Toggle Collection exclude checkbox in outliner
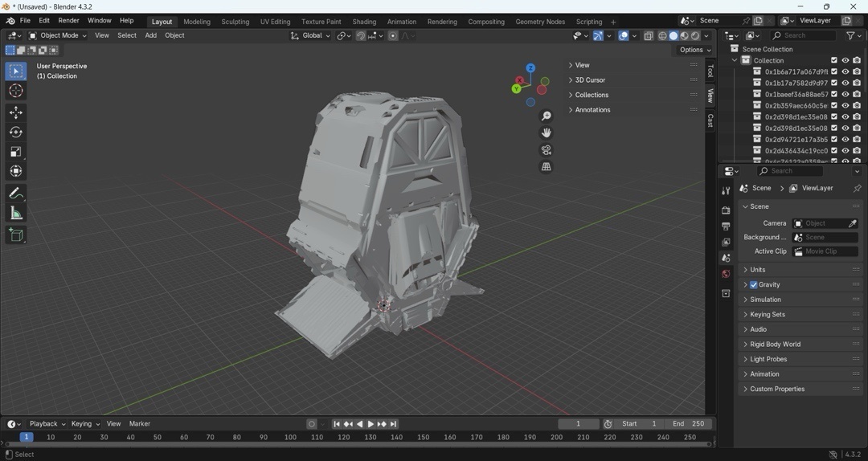The image size is (868, 461). 834,60
